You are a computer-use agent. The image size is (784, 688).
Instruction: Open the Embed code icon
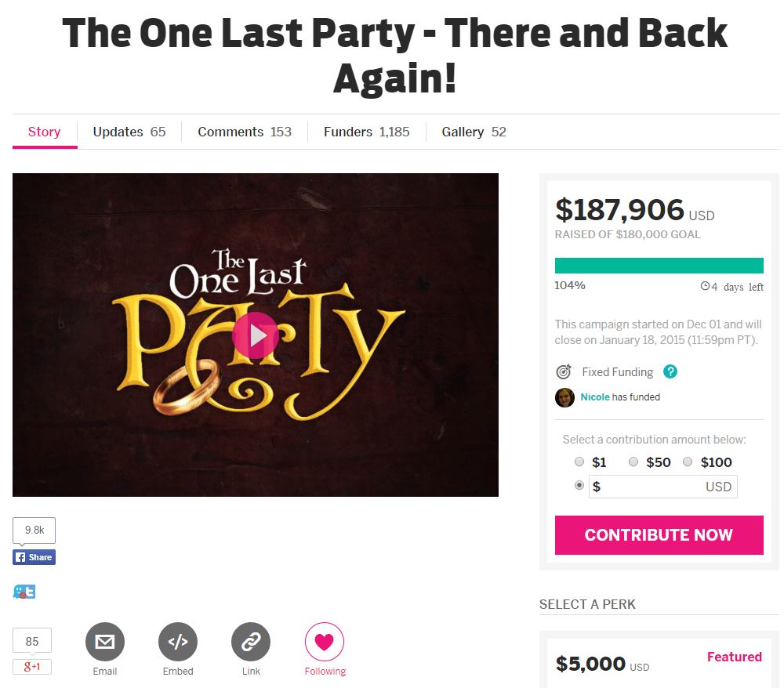pos(177,642)
